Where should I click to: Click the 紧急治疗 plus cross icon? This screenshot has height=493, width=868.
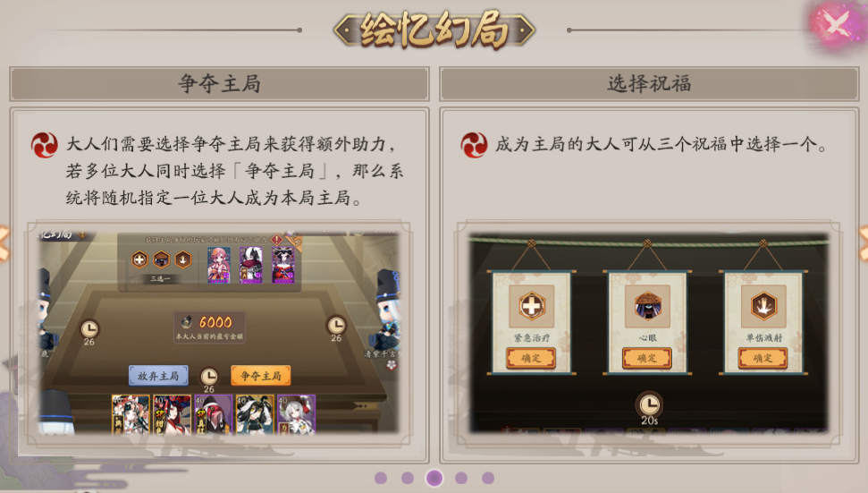click(531, 306)
